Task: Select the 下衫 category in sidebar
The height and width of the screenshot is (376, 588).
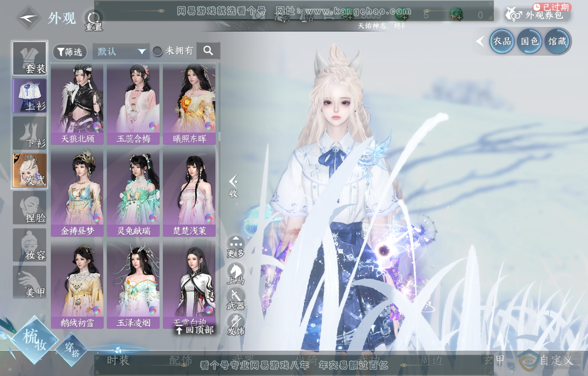Action: [x=30, y=133]
